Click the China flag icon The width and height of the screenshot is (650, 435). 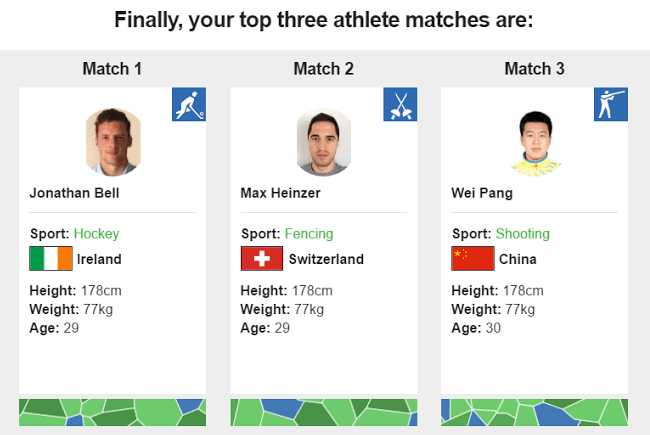473,259
